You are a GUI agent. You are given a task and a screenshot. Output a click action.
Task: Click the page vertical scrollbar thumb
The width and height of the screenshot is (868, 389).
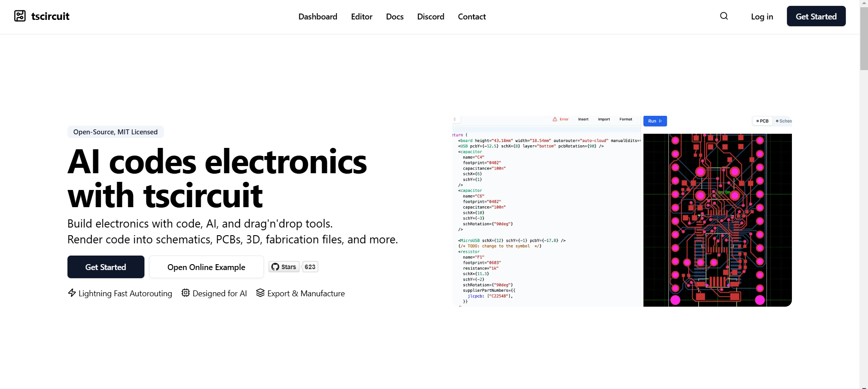pos(864,39)
